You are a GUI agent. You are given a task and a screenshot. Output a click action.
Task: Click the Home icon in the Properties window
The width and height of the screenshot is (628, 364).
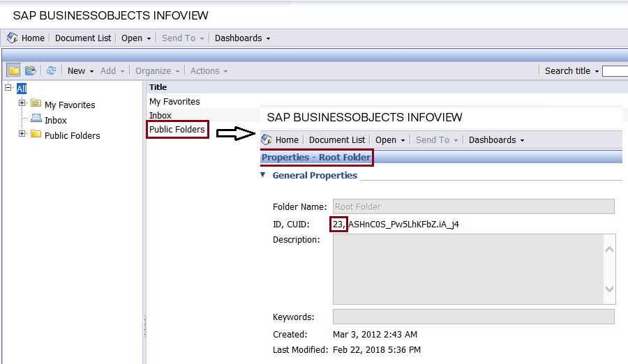(x=267, y=139)
